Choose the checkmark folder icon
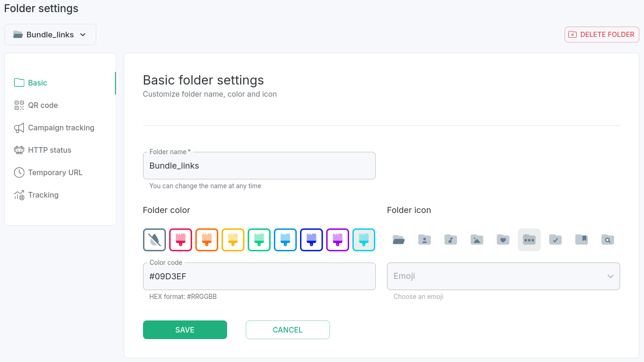 [x=555, y=240]
